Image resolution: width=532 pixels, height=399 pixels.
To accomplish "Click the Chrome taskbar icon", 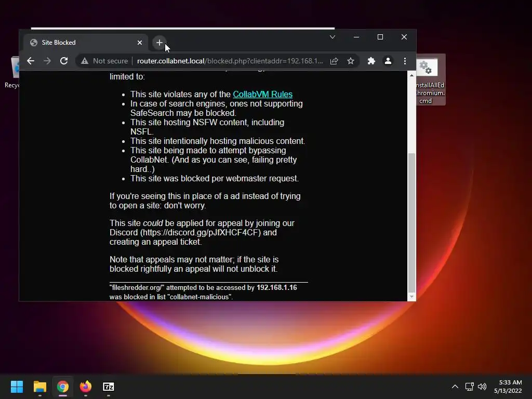I will coord(63,387).
